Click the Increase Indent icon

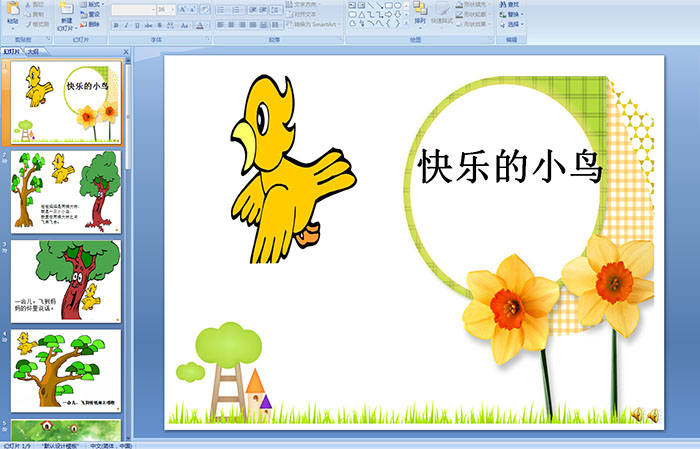(x=263, y=9)
